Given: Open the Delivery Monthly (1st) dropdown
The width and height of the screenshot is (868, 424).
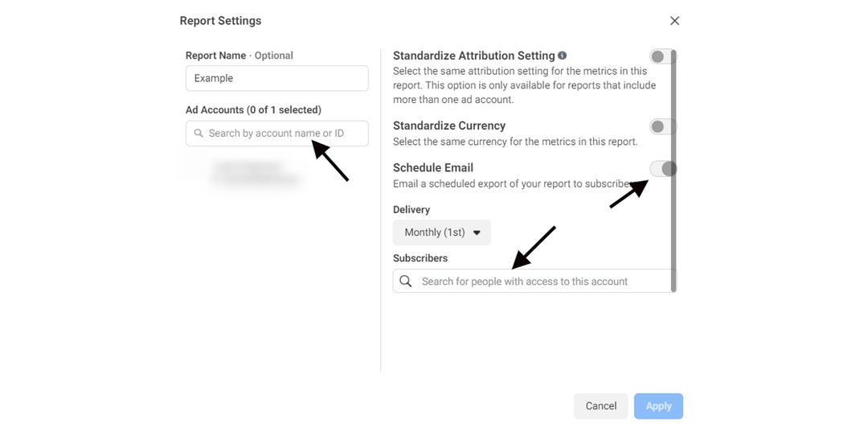Looking at the screenshot, I should tap(442, 233).
